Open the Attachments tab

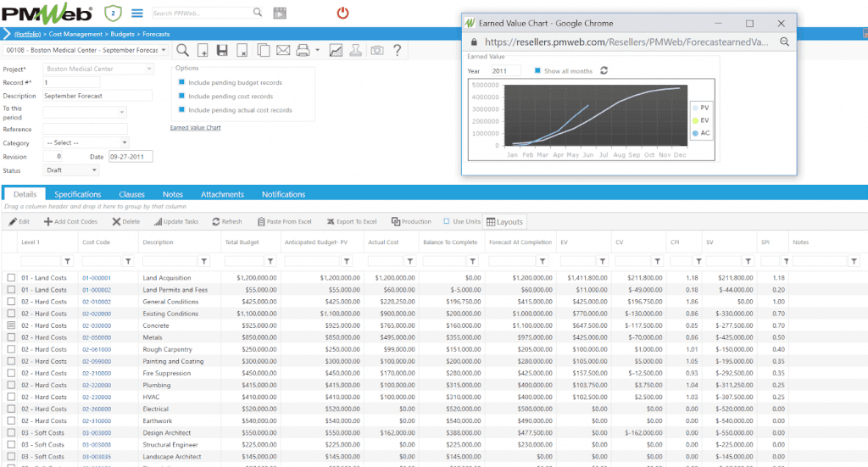222,195
